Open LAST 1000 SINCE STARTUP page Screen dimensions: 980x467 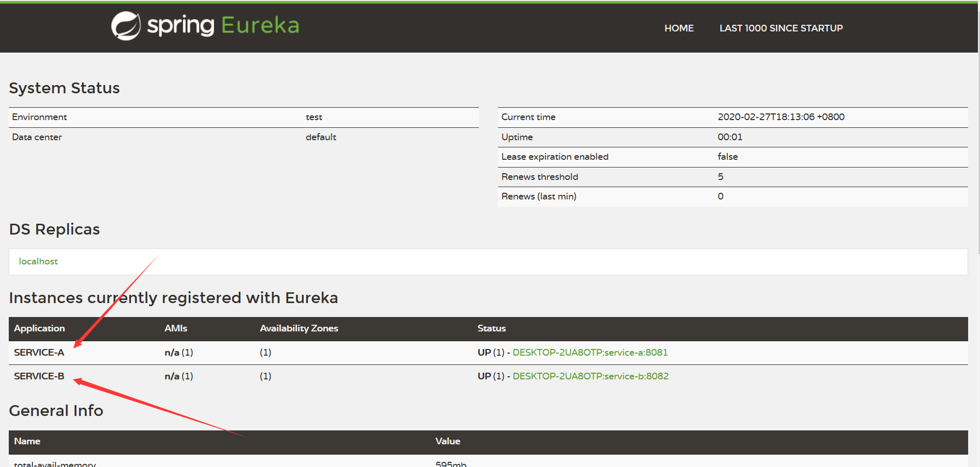point(781,28)
